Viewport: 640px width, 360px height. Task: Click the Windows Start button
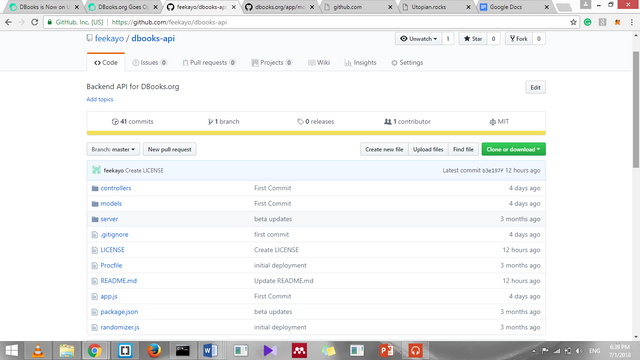(x=11, y=351)
